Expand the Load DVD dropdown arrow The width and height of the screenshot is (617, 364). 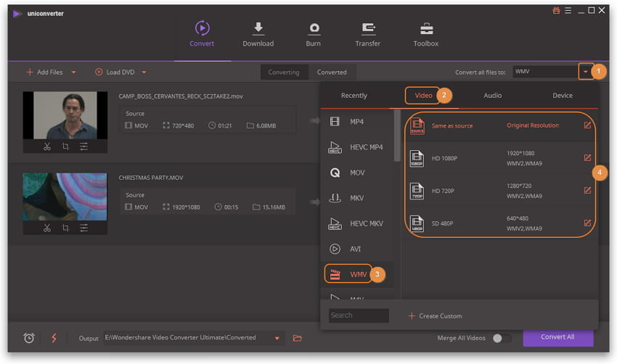coord(144,73)
